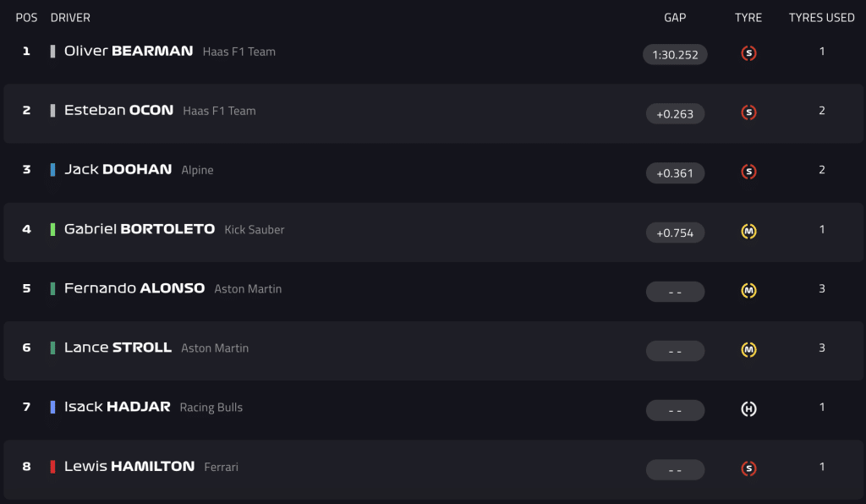Click the Ferrari red team color bar
The width and height of the screenshot is (866, 504).
pyautogui.click(x=52, y=467)
